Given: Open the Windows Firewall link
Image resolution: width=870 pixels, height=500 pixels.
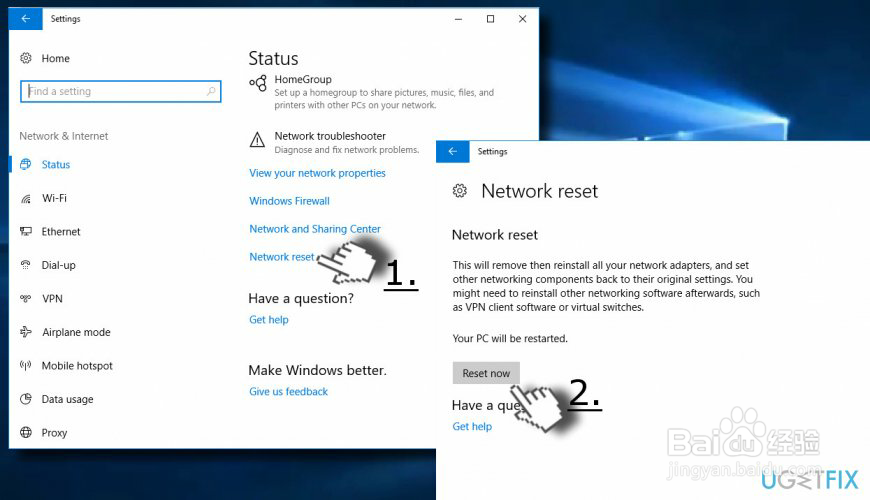Looking at the screenshot, I should coord(289,201).
